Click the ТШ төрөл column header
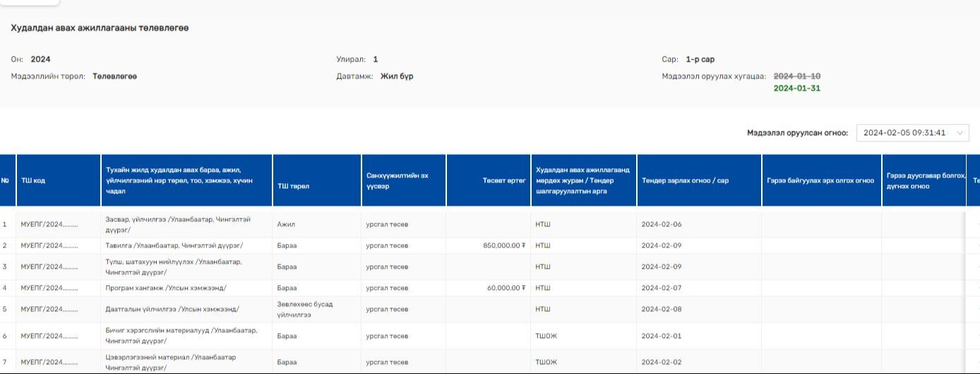Screen dimensions: 980x374 [294, 186]
